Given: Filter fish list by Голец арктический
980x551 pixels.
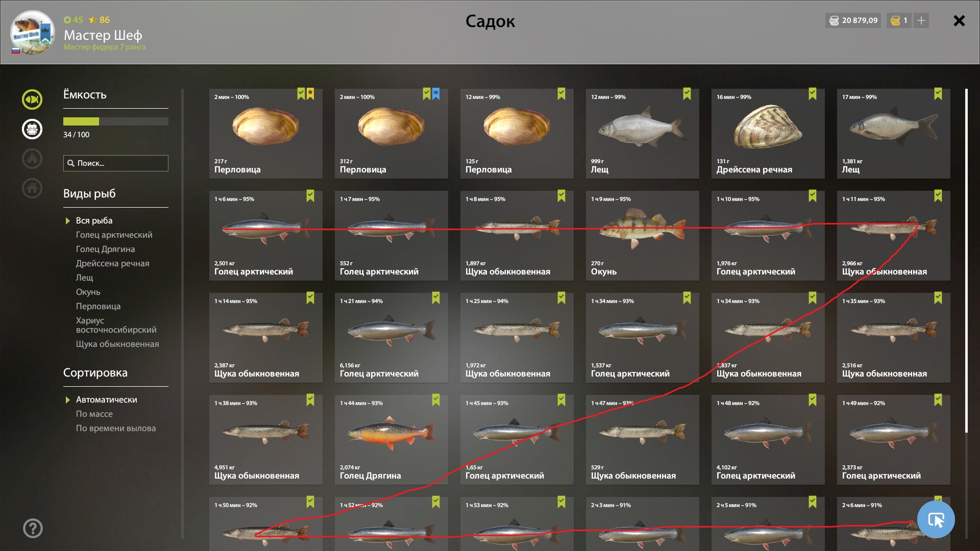Looking at the screenshot, I should click(x=114, y=235).
